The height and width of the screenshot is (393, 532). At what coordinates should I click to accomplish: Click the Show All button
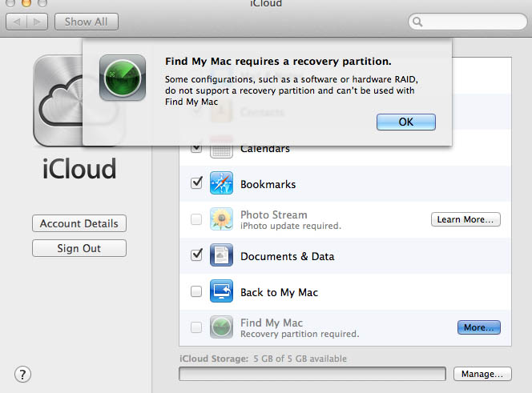[87, 22]
